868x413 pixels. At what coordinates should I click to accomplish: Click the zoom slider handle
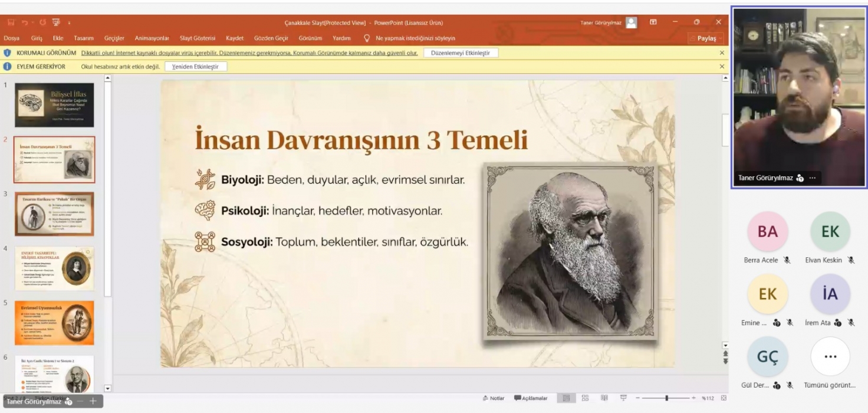666,398
